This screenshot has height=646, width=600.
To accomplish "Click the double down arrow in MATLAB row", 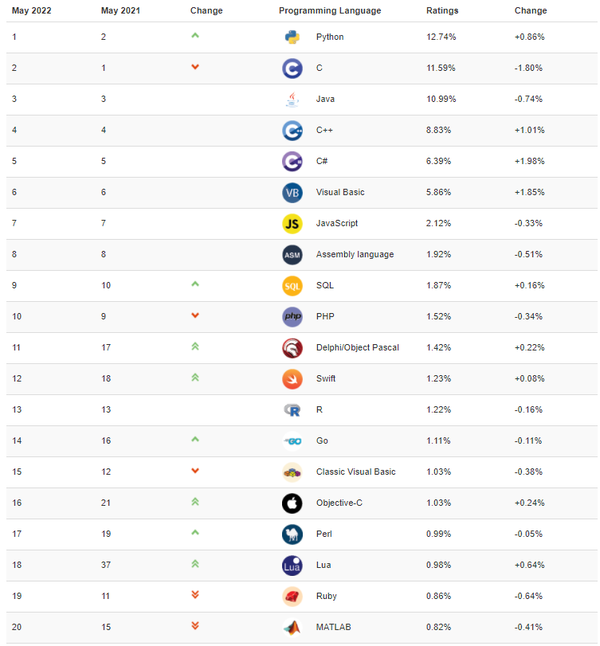I will (x=195, y=626).
